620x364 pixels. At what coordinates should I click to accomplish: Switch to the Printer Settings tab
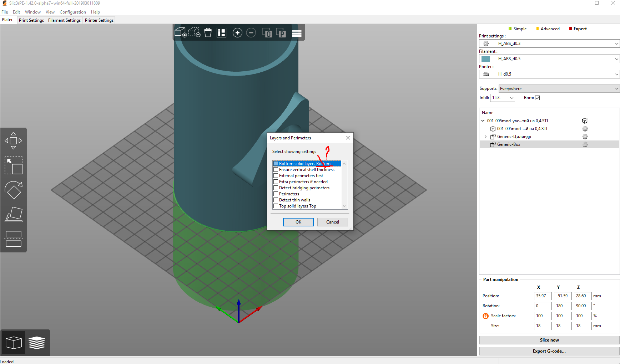(99, 20)
